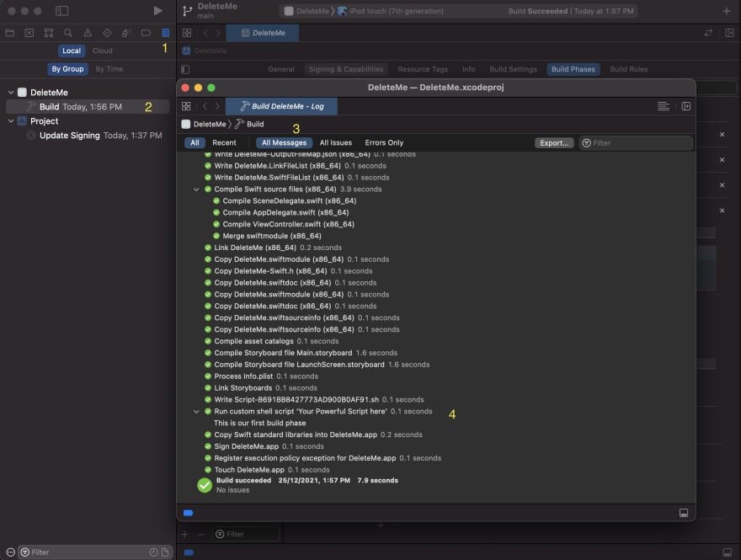Open iPod touch (7th generation) device selector
The image size is (741, 560).
click(x=391, y=11)
